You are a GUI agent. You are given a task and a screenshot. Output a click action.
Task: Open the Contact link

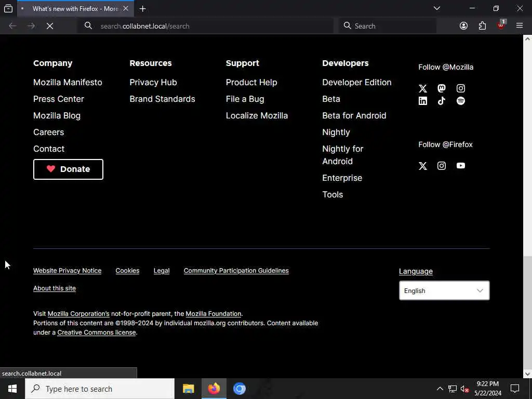(49, 149)
